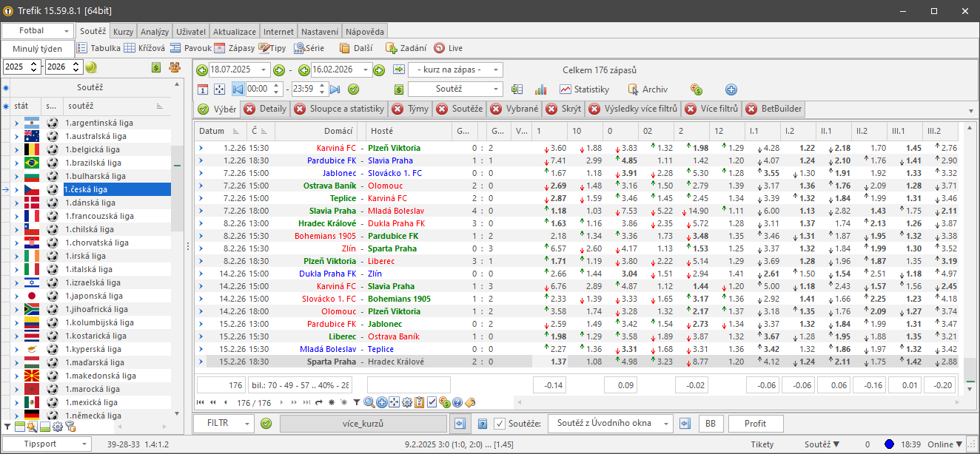Click the Profit button

coord(755,424)
